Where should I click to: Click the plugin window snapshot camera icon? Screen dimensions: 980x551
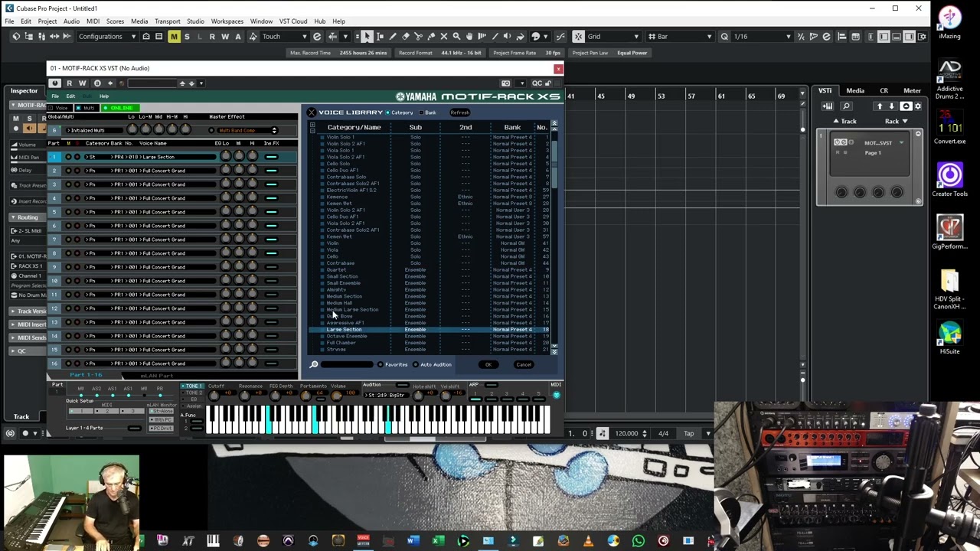(505, 83)
